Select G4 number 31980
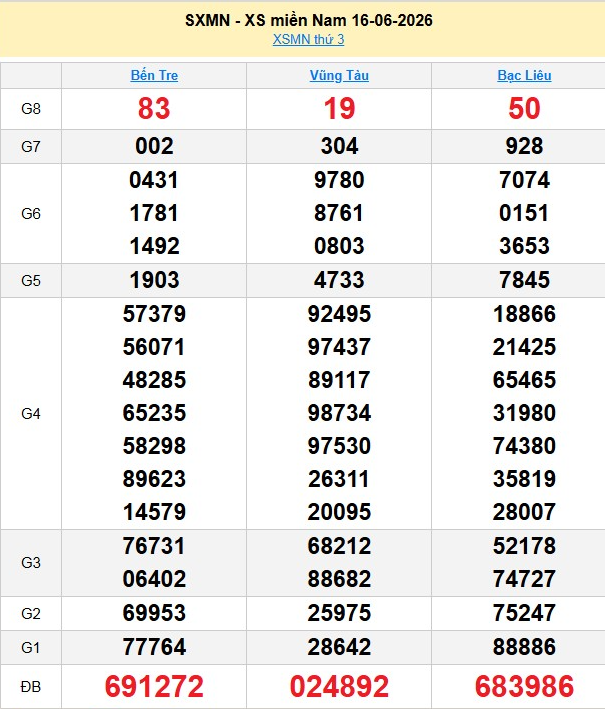Screen dimensions: 605x709 (x=525, y=413)
